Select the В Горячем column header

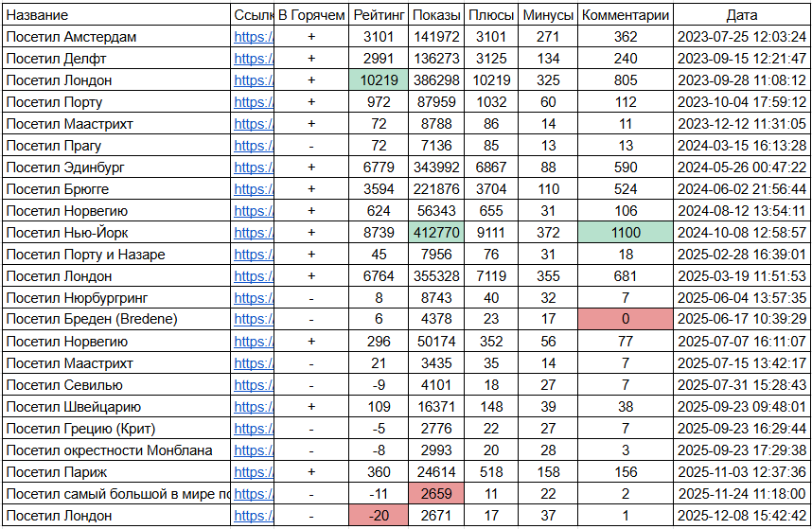click(x=311, y=15)
